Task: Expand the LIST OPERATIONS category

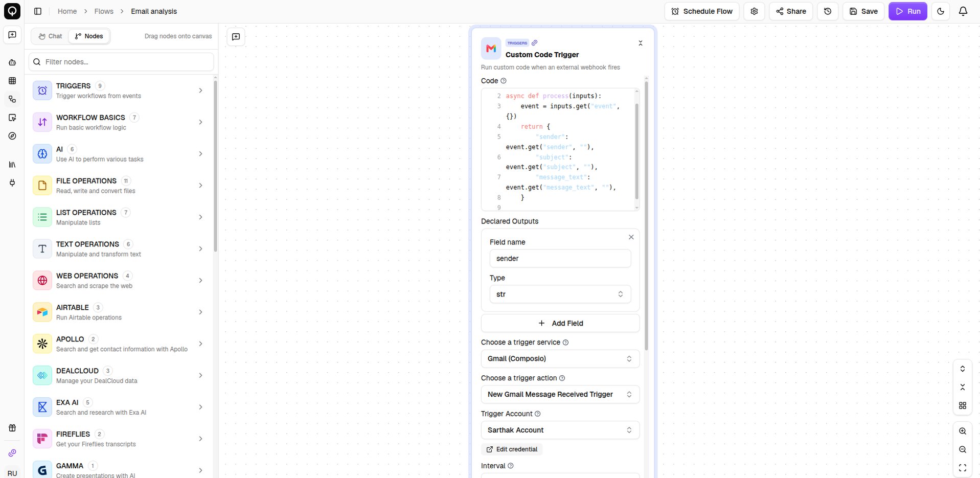Action: tap(200, 217)
